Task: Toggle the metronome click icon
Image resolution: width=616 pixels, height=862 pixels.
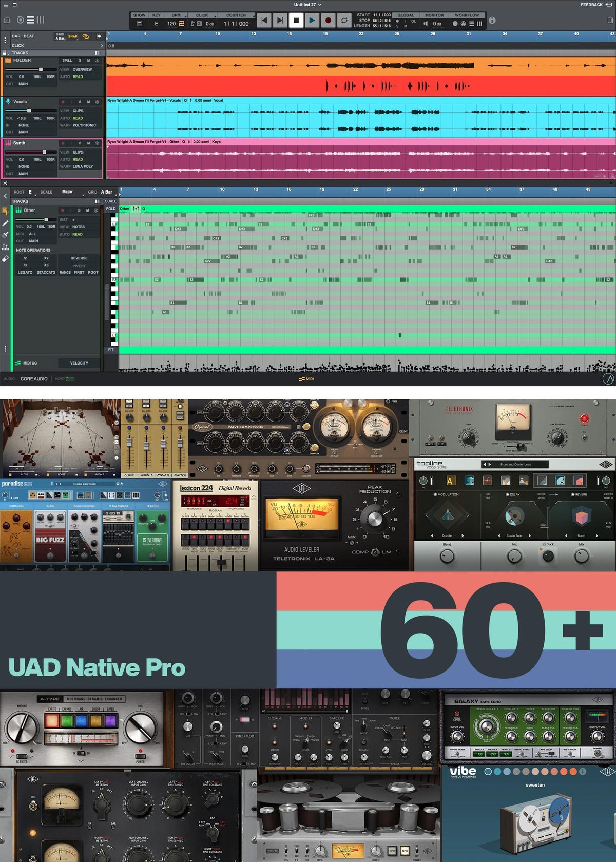Action: pos(193,24)
